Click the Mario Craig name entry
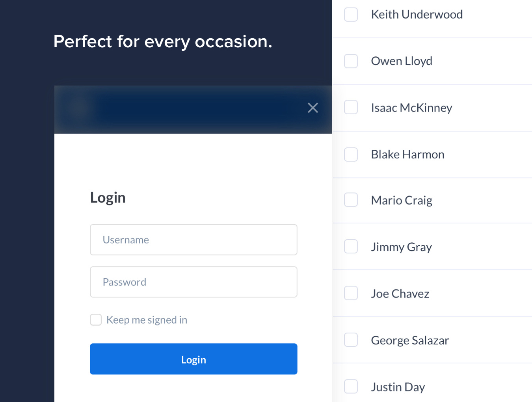Viewport: 532px width, 402px height. click(x=402, y=200)
